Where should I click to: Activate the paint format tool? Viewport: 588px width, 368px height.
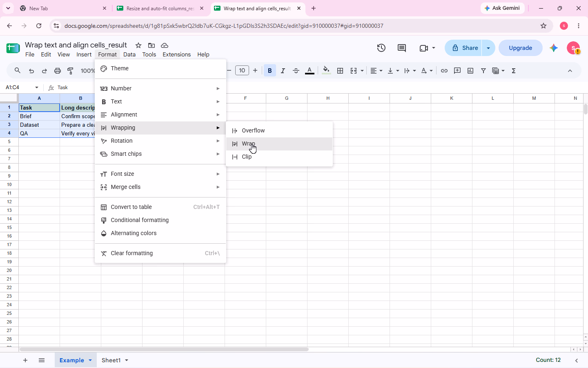point(71,71)
